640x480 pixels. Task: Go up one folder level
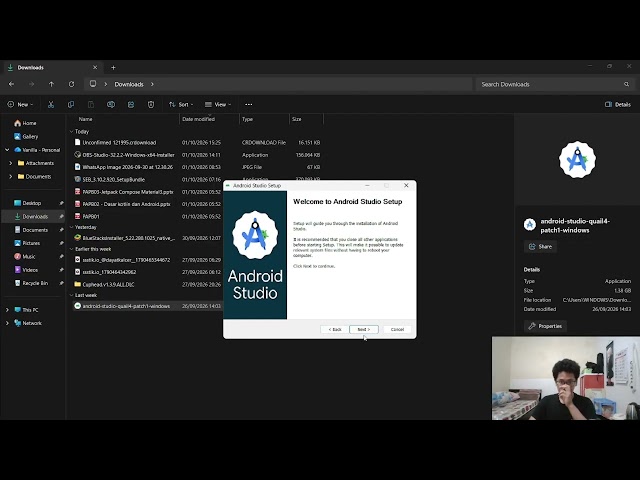click(51, 84)
